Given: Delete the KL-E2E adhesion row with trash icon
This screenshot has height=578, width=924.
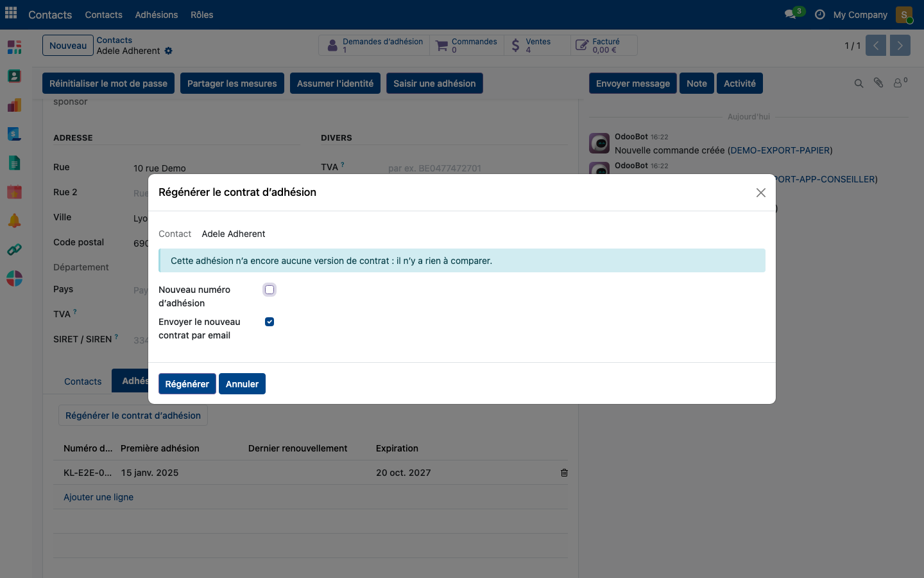Looking at the screenshot, I should [564, 473].
